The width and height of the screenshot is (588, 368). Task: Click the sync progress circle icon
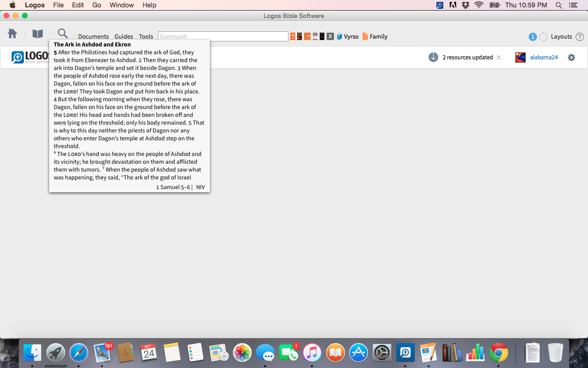543,37
